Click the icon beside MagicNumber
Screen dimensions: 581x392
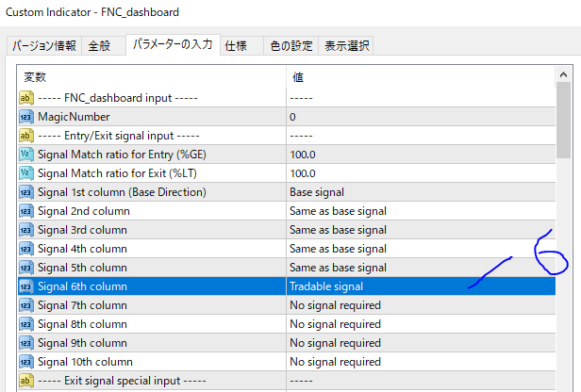(x=26, y=117)
